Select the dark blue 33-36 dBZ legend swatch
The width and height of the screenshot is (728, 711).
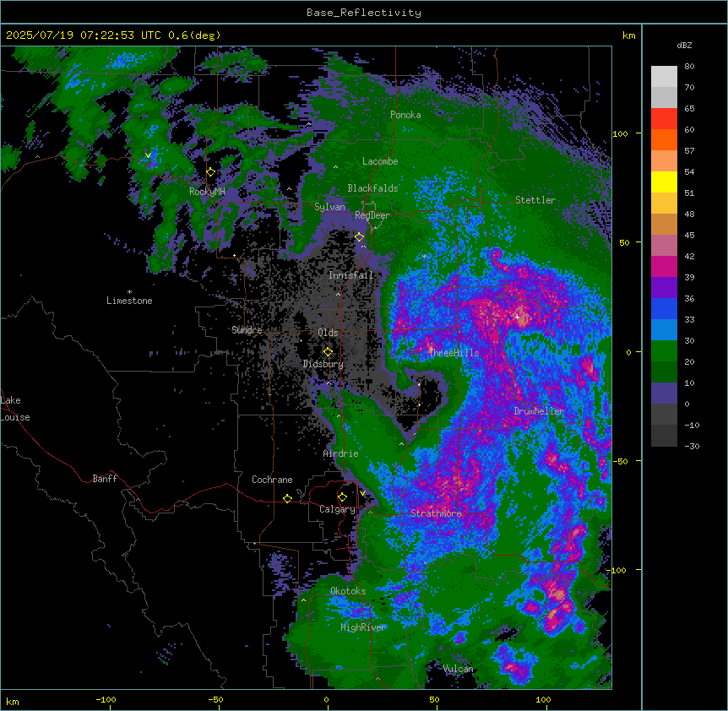pyautogui.click(x=664, y=309)
